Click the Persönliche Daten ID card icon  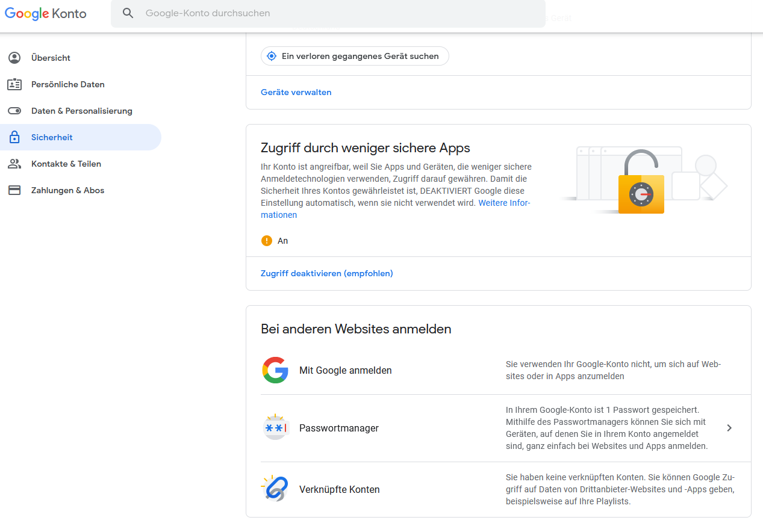(14, 84)
